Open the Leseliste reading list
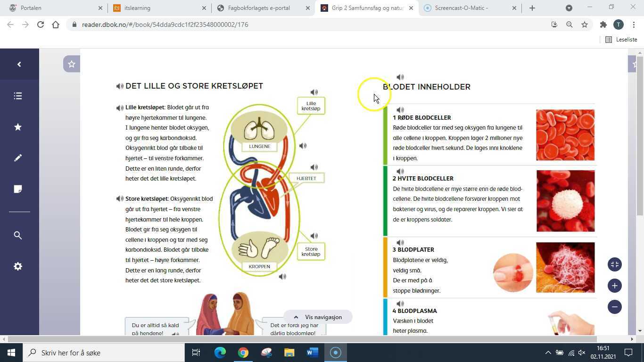This screenshot has width=644, height=362. pos(621,40)
